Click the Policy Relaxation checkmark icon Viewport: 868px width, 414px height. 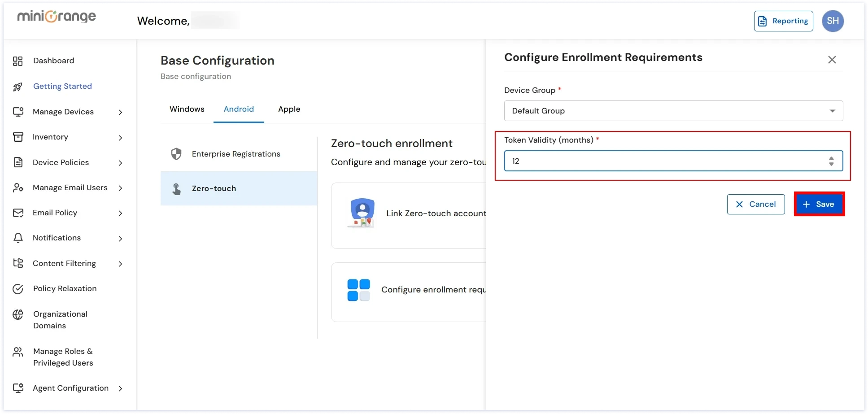click(x=18, y=289)
